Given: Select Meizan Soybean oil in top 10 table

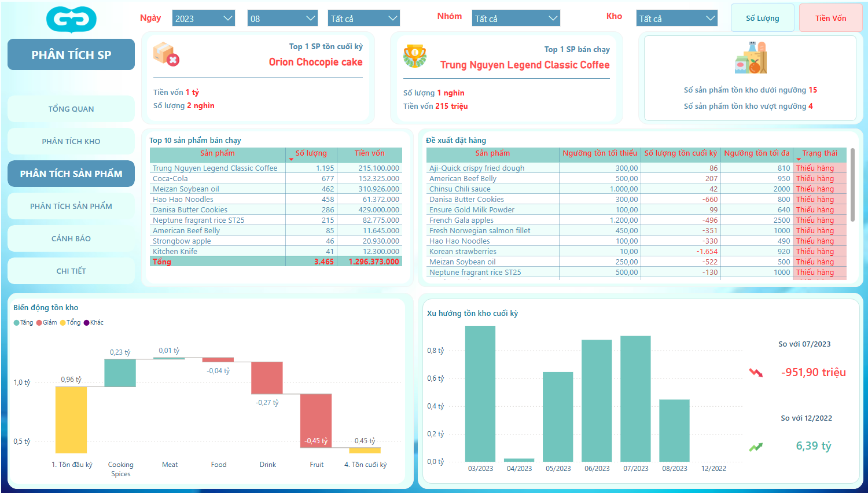Looking at the screenshot, I should pos(276,189).
